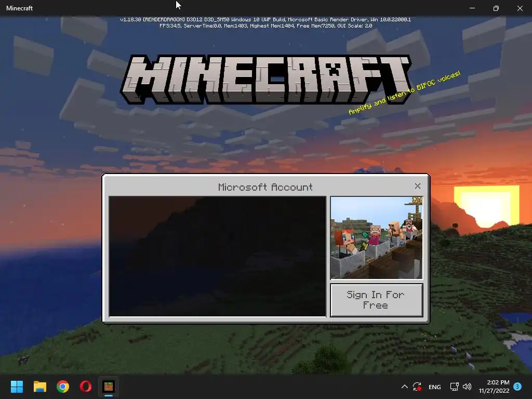Open notification badge showing 3
Viewport: 532px width, 399px height.
(x=517, y=386)
